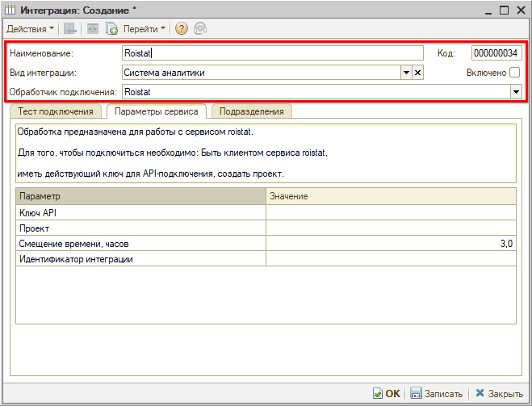Click the refresh (reread) toolbar icon
This screenshot has width=532, height=406.
[92, 29]
